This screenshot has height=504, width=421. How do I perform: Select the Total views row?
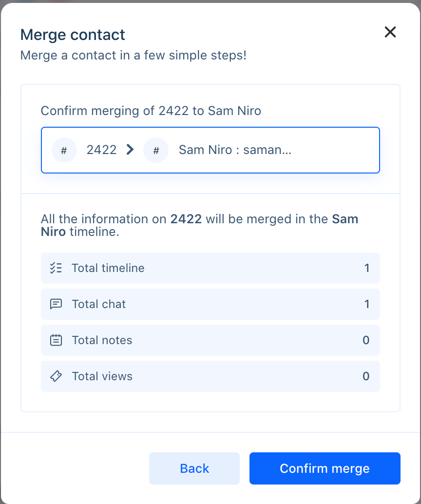(210, 376)
